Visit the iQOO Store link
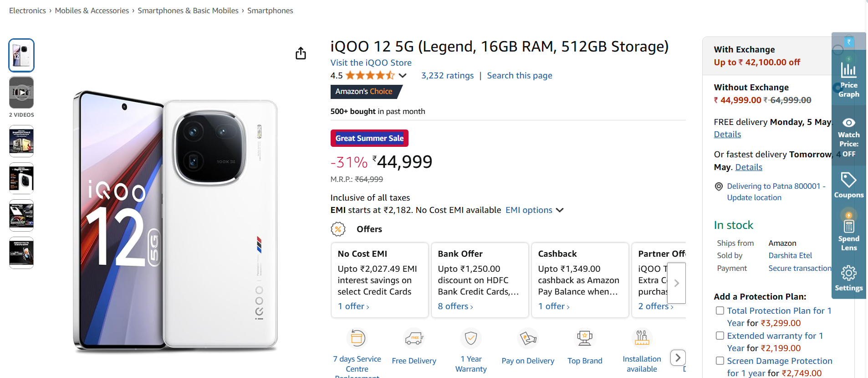Viewport: 868px width, 378px height. (x=371, y=63)
